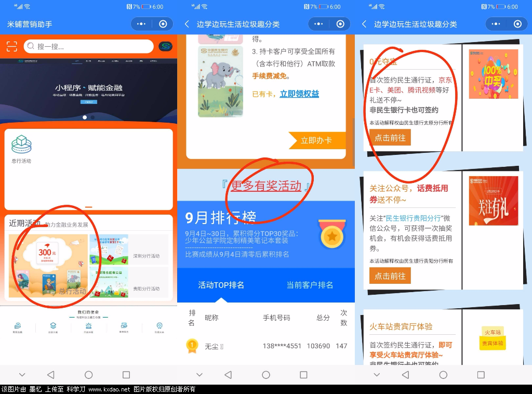Switch to the 活动TOP排名 tab
The width and height of the screenshot is (532, 394).
(222, 285)
